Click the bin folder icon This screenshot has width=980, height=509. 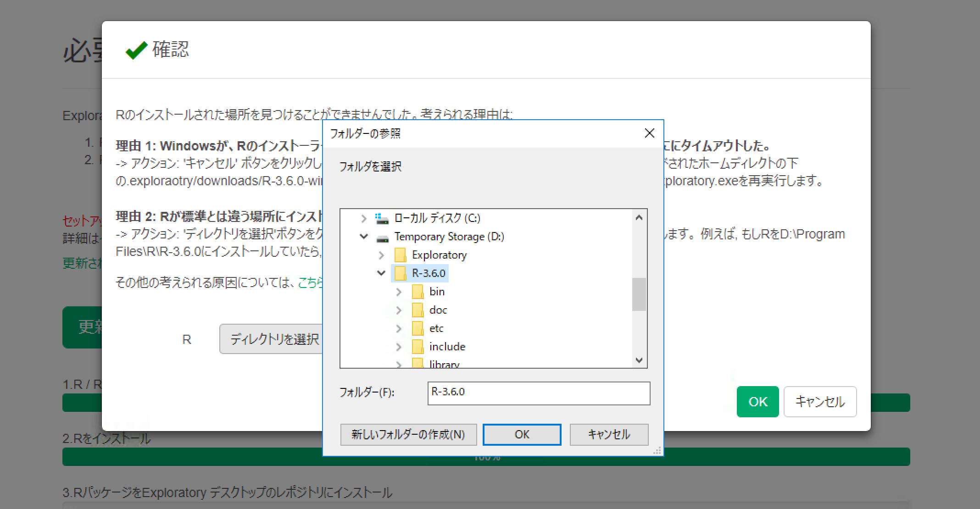click(x=418, y=292)
